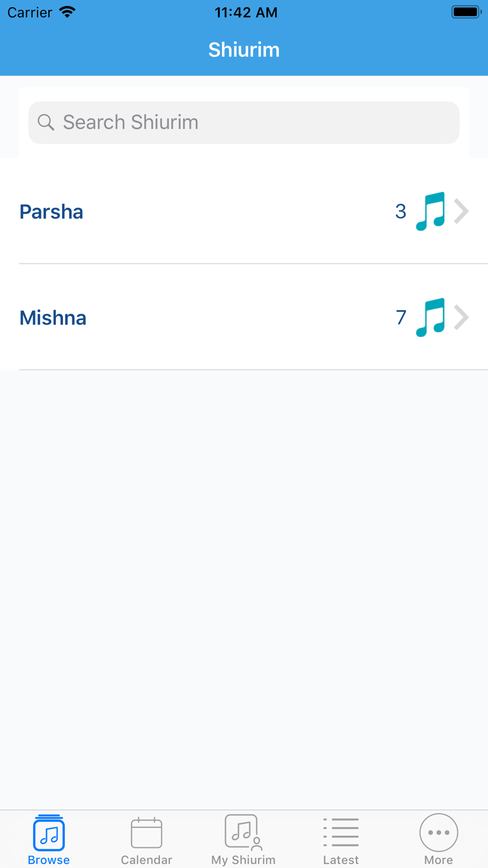Open the Calendar tab icon
Viewport: 488px width, 868px height.
(146, 833)
